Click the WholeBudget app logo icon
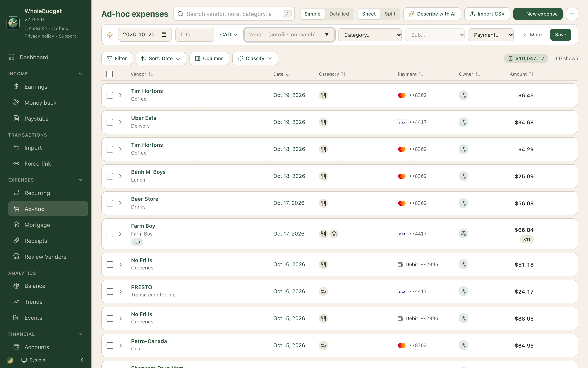Viewport: 588px width, 368px height. [13, 23]
